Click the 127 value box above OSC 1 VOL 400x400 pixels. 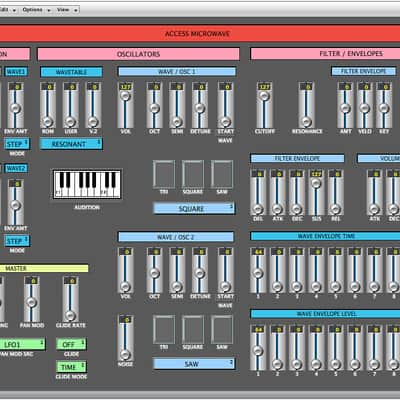pos(125,87)
